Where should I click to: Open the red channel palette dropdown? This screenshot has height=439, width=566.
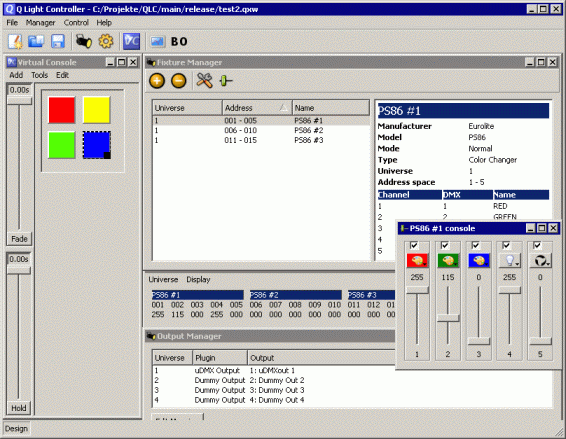pyautogui.click(x=417, y=261)
